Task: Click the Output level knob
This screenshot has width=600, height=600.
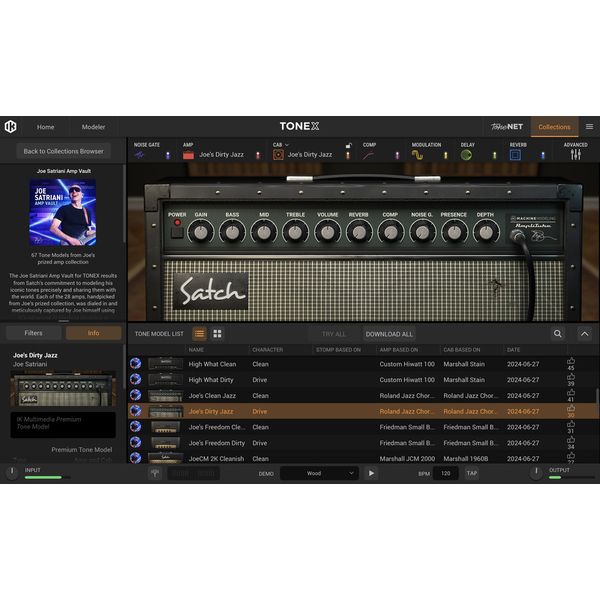Action: [536, 472]
